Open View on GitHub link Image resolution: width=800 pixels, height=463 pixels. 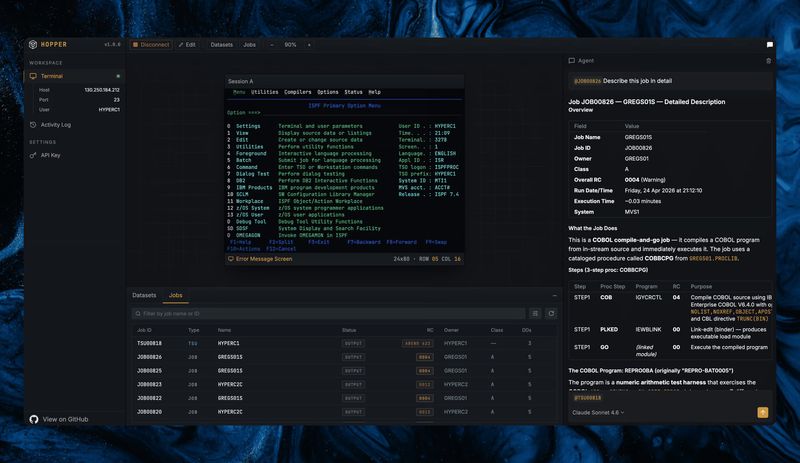pos(65,419)
